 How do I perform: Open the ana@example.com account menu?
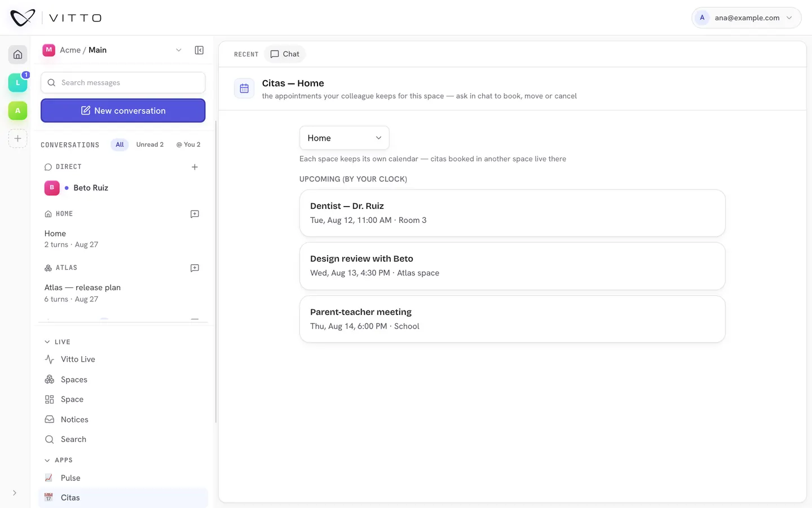click(x=746, y=17)
